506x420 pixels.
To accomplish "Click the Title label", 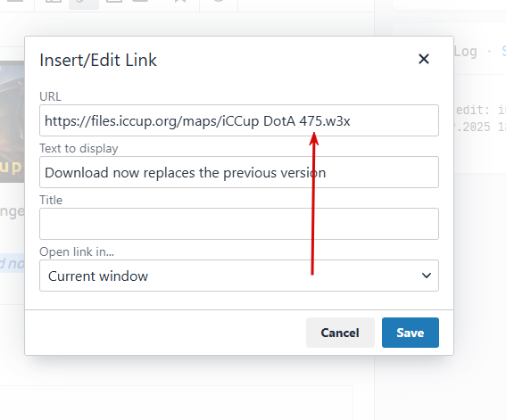I will (x=51, y=200).
